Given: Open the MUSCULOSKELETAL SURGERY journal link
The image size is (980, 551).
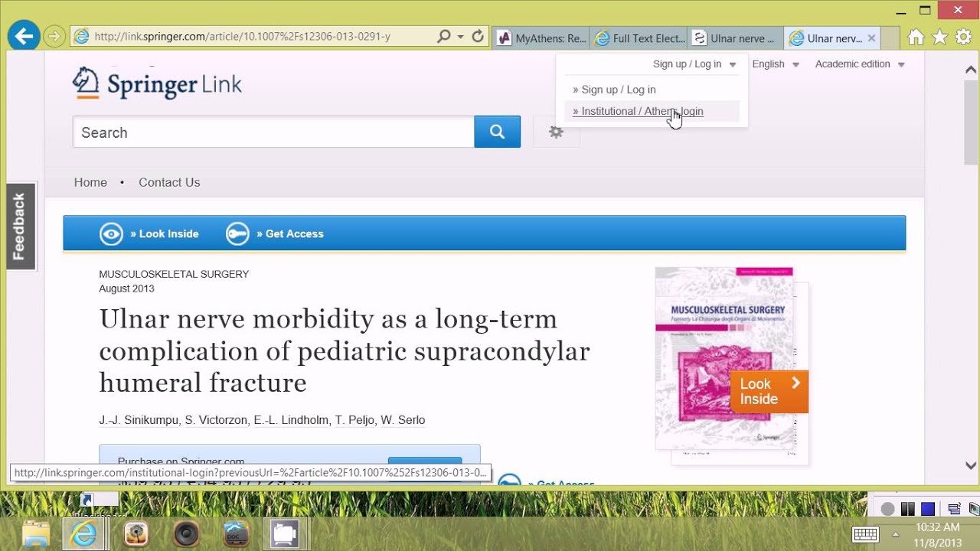Looking at the screenshot, I should (x=174, y=274).
